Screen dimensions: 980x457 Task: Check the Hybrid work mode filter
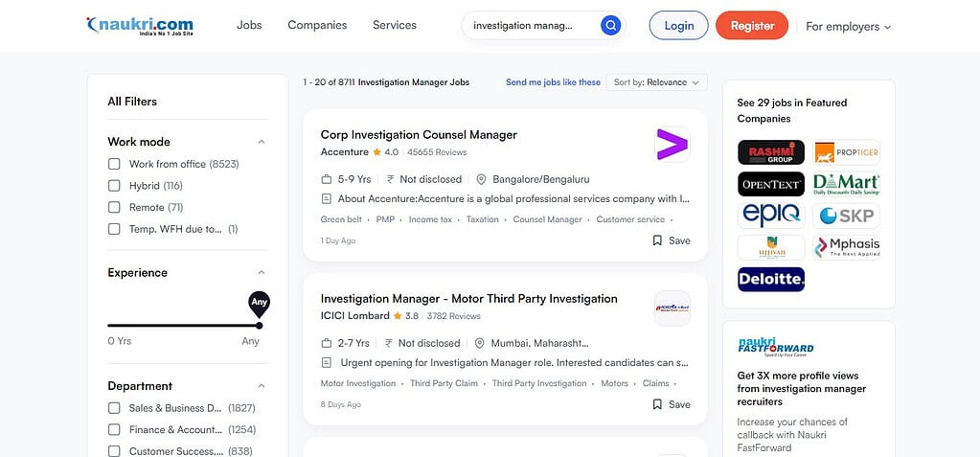click(x=114, y=186)
